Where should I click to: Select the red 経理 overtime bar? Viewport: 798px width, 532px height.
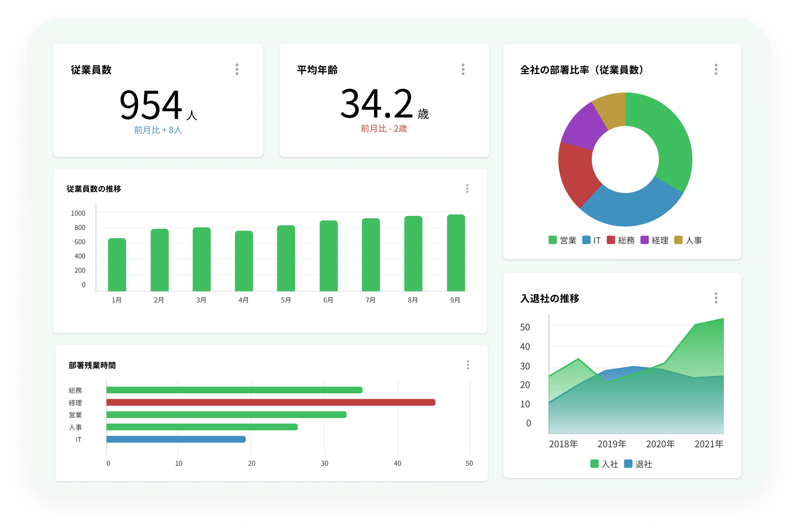point(271,402)
